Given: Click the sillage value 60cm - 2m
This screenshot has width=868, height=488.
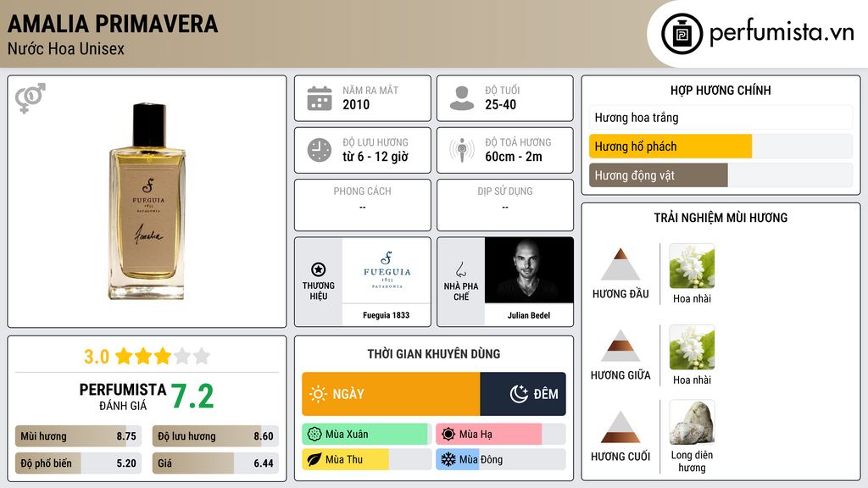Looking at the screenshot, I should (514, 157).
